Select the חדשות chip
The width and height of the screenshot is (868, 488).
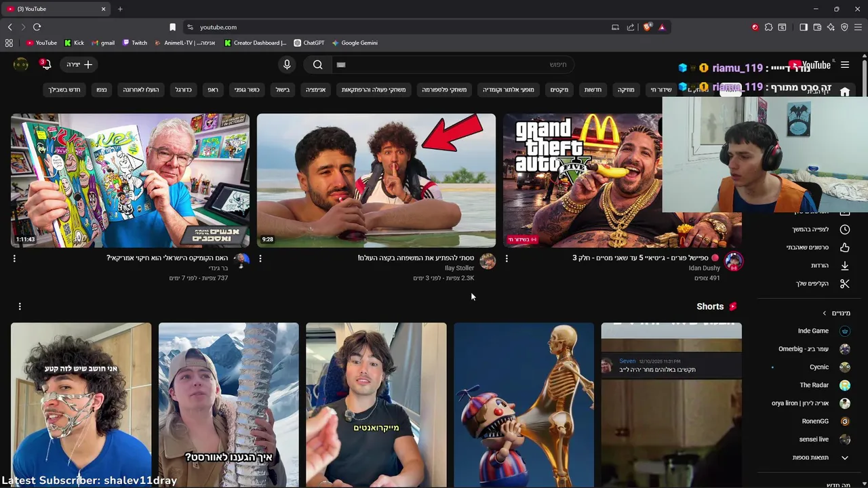(593, 89)
